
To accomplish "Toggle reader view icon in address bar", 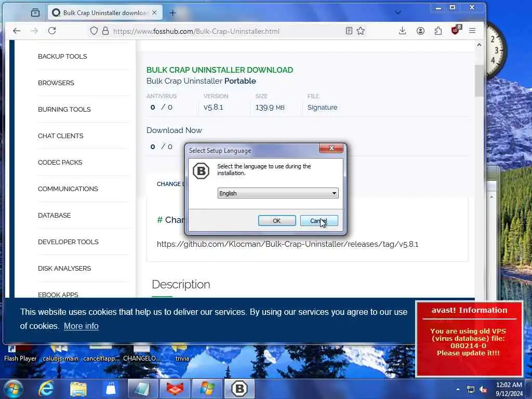I will click(x=349, y=31).
